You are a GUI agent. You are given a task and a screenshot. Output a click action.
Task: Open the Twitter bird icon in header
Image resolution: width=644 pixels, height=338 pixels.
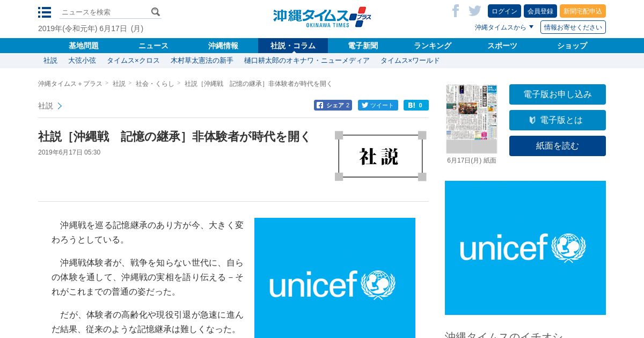click(x=474, y=11)
